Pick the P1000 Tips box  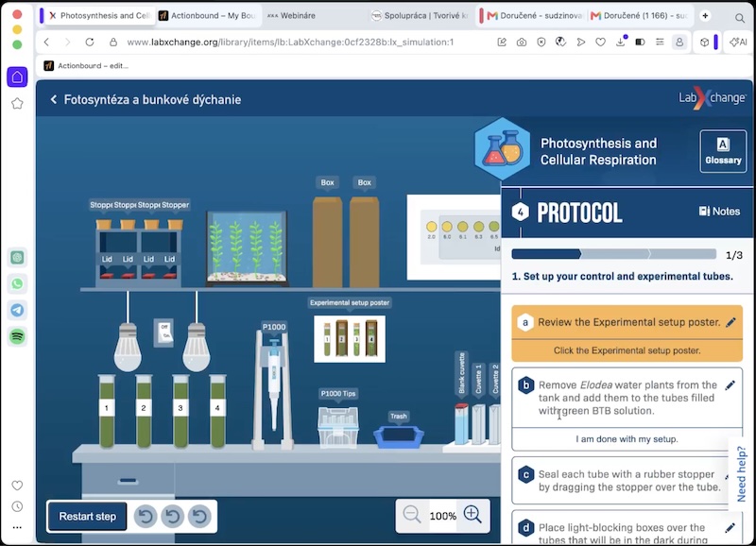click(338, 427)
